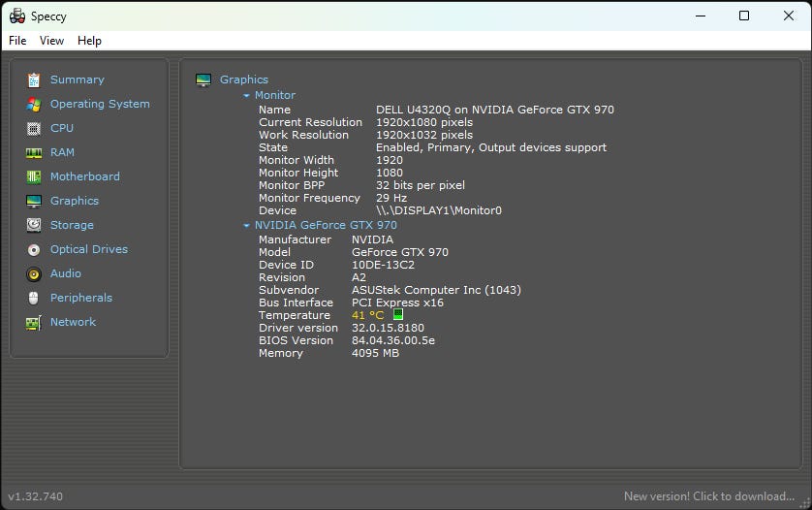Maximize the Speccy window
Screen dimensions: 812x510
pyautogui.click(x=744, y=16)
